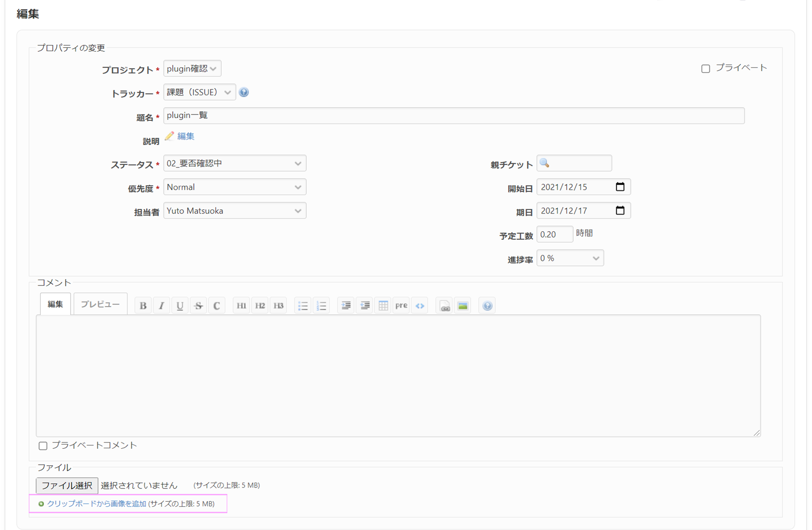Insert preformatted text with pre button
This screenshot has width=812, height=530.
click(401, 306)
